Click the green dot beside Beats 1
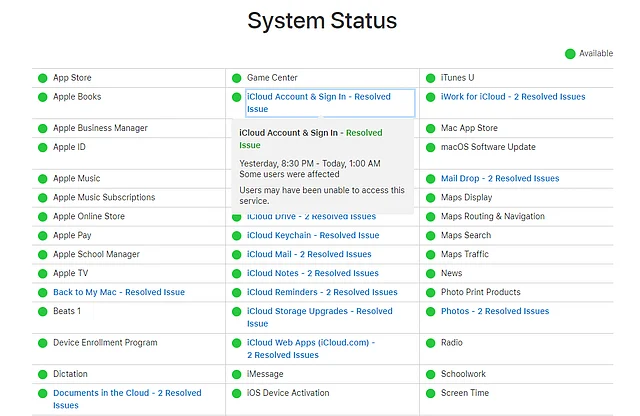Screen dimensions: 640x416 (x=42, y=311)
